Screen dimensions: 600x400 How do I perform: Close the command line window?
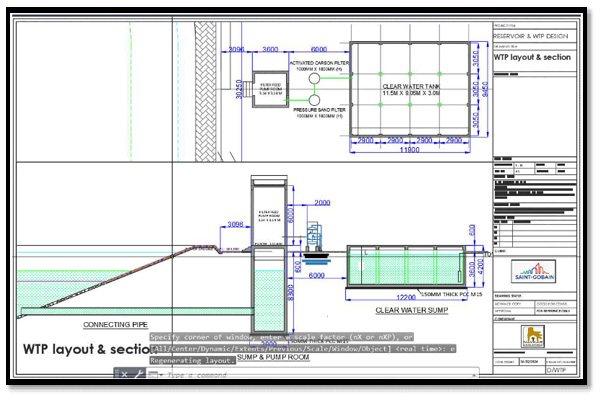coord(124,374)
